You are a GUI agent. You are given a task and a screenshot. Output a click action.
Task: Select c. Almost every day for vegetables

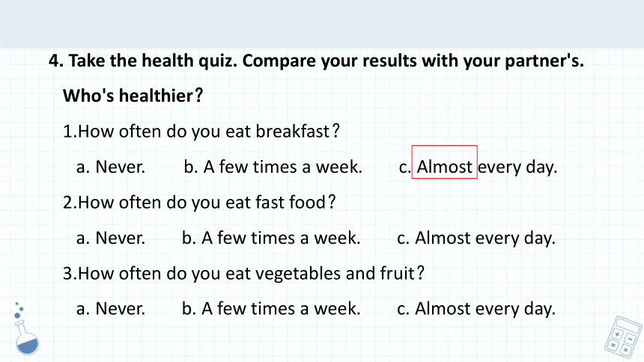pos(476,309)
